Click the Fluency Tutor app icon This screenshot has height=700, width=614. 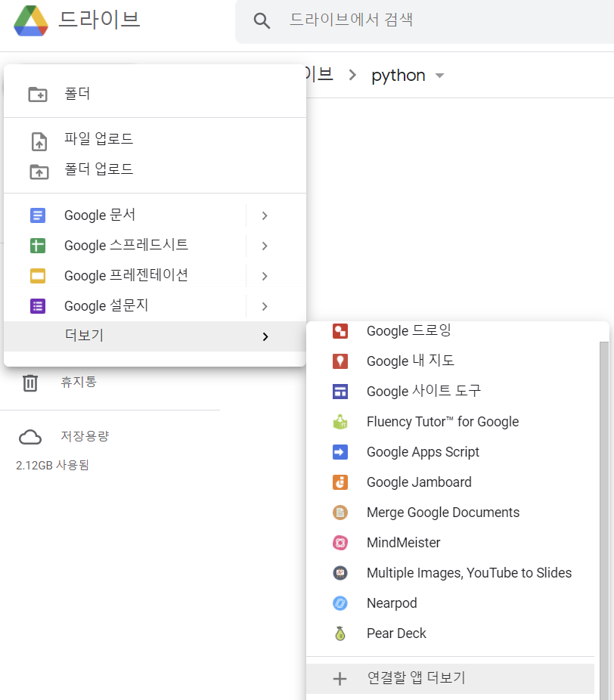340,422
